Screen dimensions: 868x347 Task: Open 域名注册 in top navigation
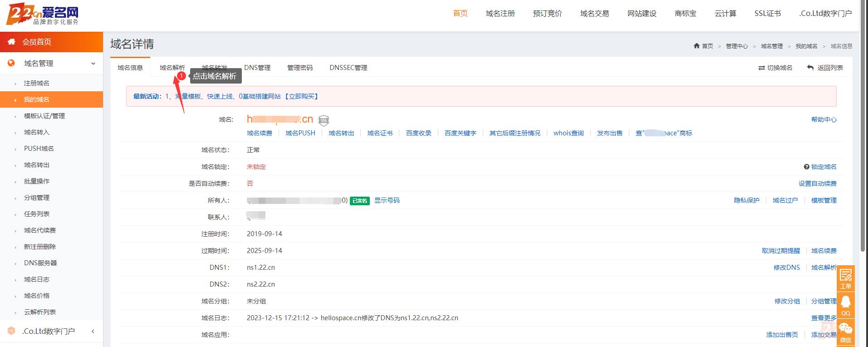[500, 14]
